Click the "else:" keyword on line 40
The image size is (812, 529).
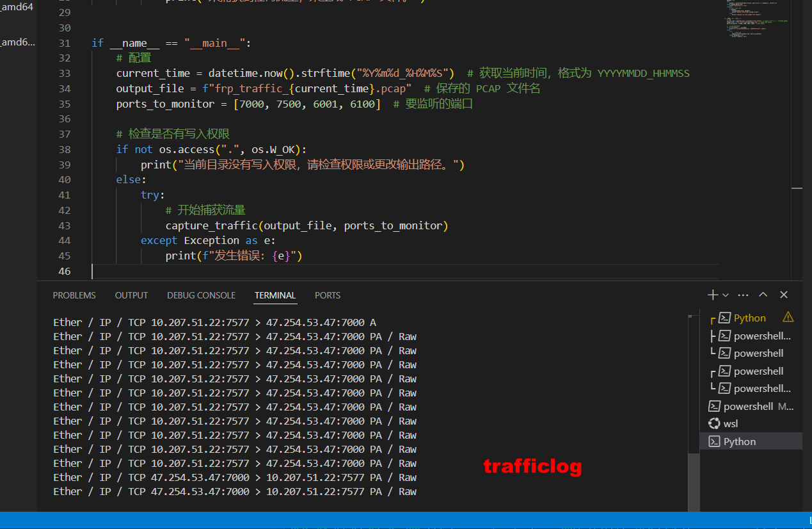[131, 179]
